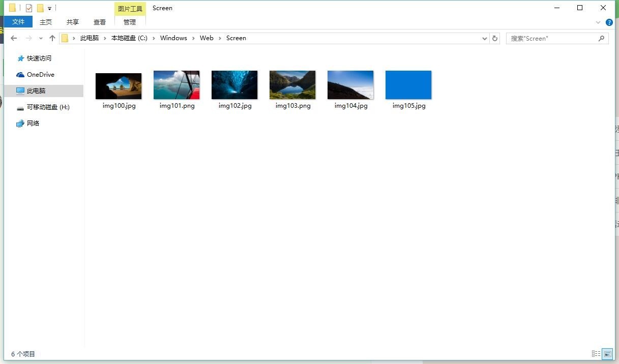
Task: Go up one folder level
Action: tap(52, 38)
